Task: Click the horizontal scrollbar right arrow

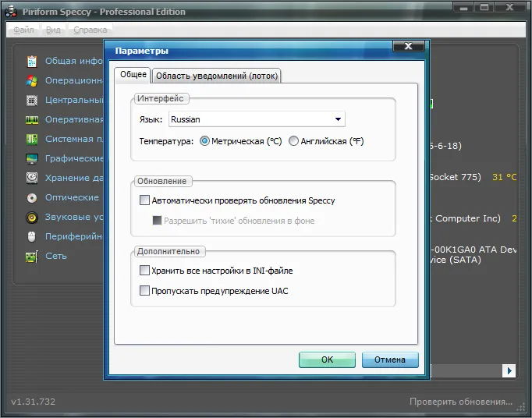Action: [509, 371]
